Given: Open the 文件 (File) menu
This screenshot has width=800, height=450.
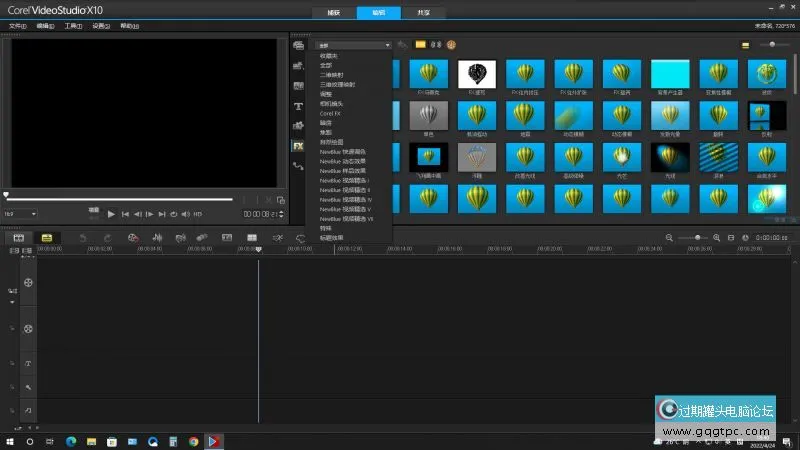Looking at the screenshot, I should [18, 25].
